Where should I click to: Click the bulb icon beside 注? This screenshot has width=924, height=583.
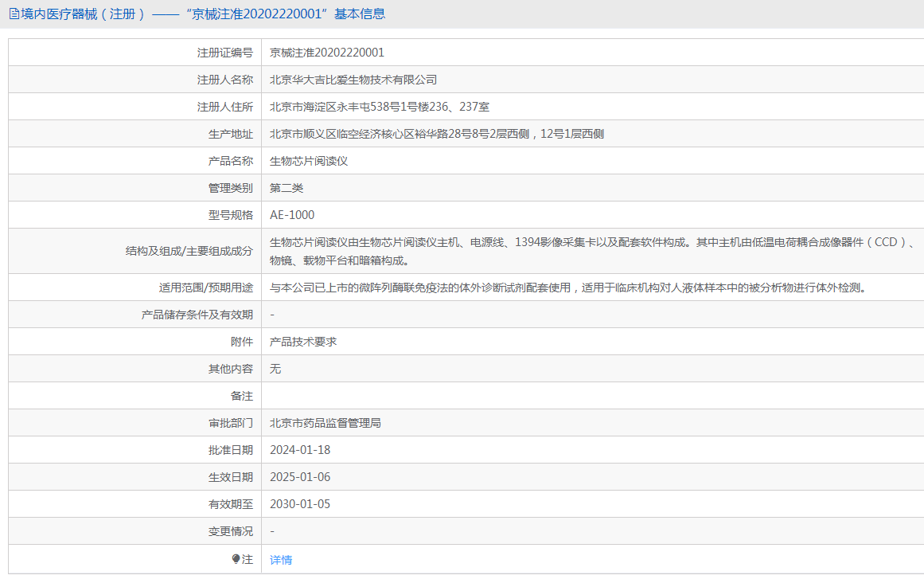point(236,559)
